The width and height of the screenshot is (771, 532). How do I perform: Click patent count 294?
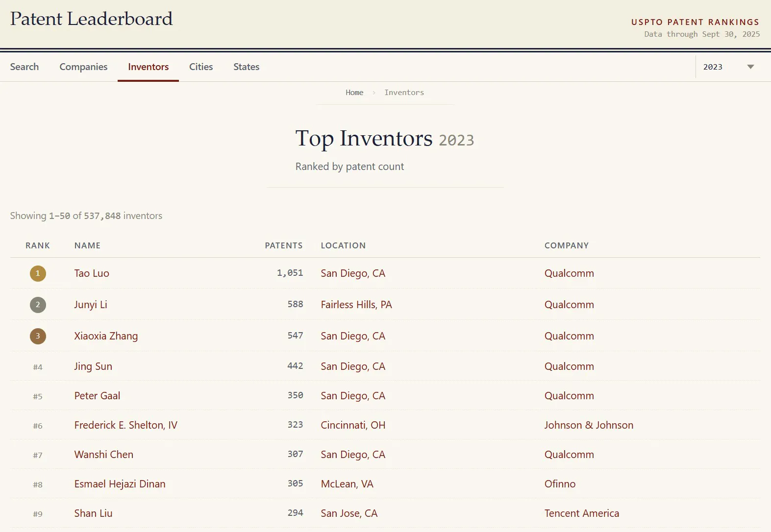pyautogui.click(x=296, y=513)
